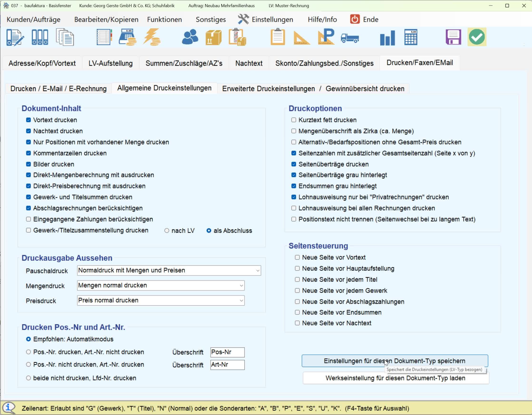This screenshot has width=532, height=415.
Task: Enable 'Kurztext fett drucken' option
Action: pyautogui.click(x=294, y=120)
